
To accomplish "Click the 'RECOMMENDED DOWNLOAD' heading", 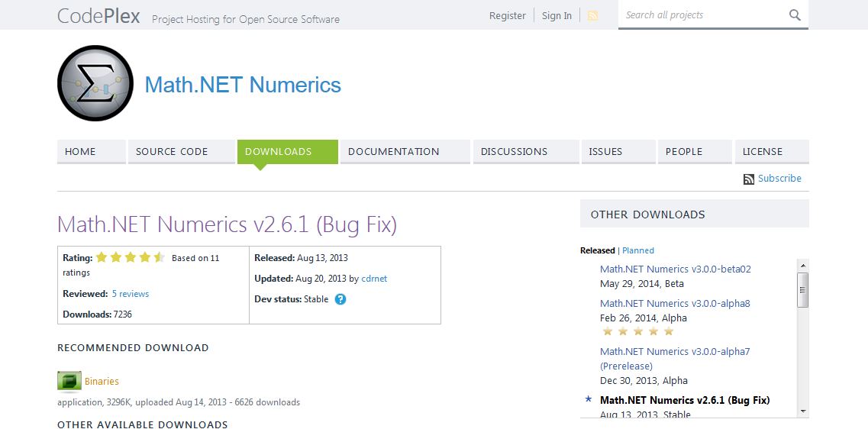I will (x=133, y=348).
